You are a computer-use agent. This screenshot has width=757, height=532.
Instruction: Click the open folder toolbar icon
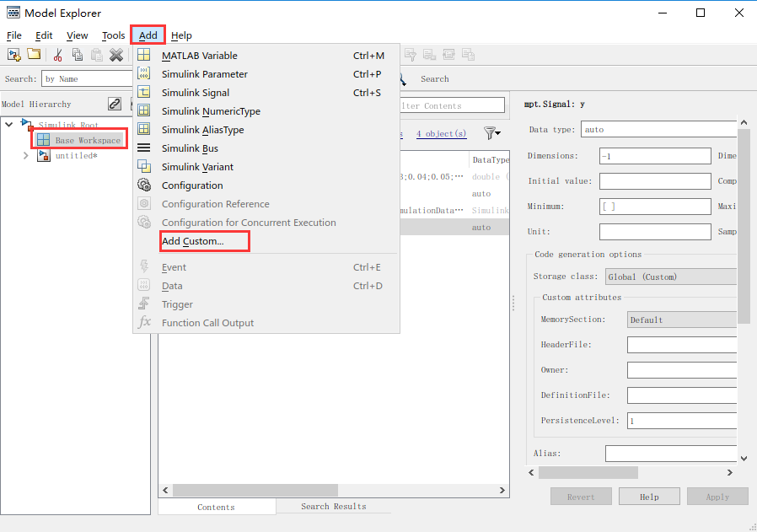34,54
